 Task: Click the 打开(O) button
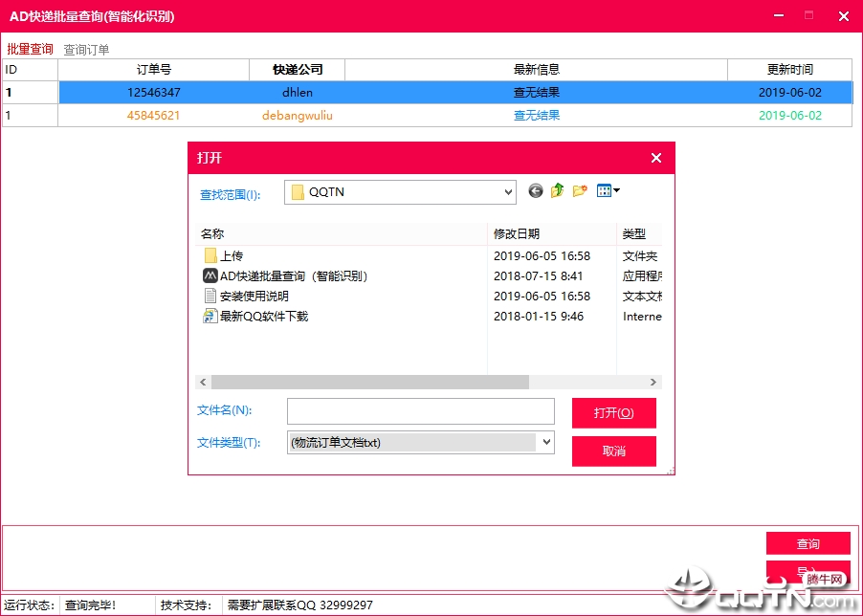pos(613,413)
